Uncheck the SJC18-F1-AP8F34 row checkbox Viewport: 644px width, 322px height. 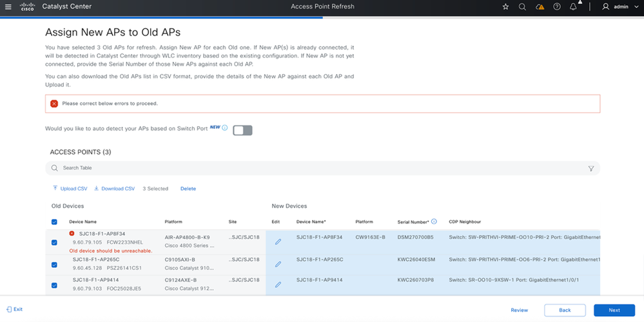tap(54, 242)
